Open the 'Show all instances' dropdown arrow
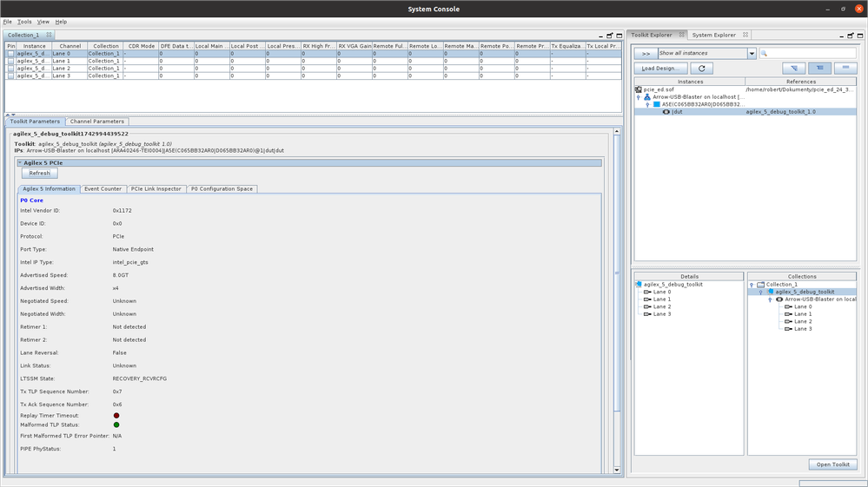Screen dimensions: 868x487 (x=752, y=54)
